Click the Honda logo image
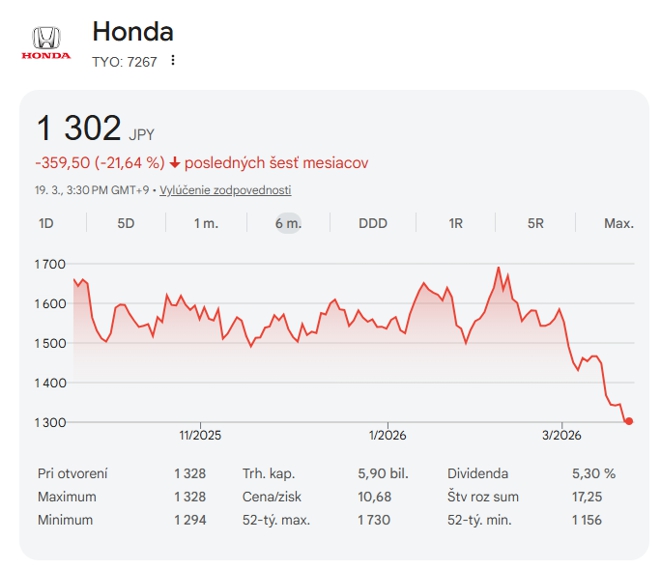Image resolution: width=660 pixels, height=570 pixels. [46, 43]
